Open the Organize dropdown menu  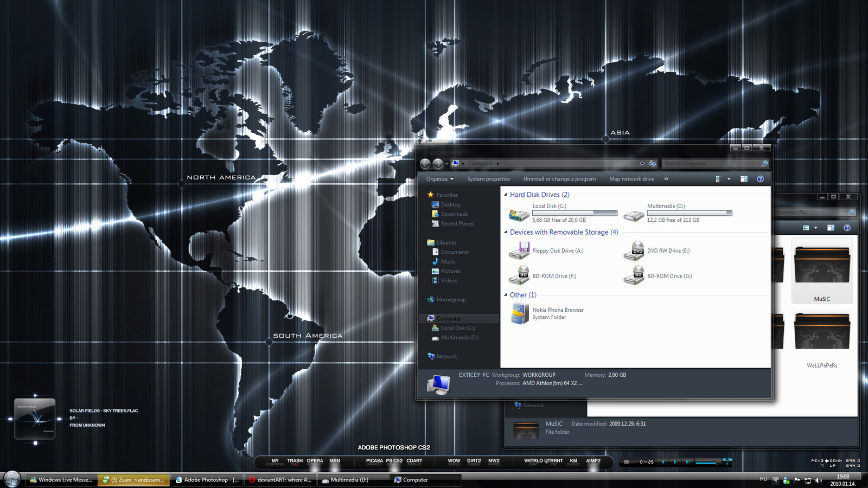click(440, 179)
